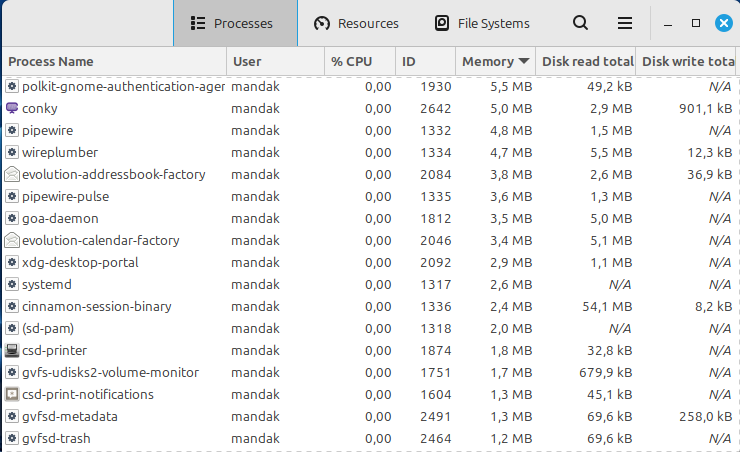740x452 pixels.
Task: Sort by Disk read total column
Action: pyautogui.click(x=586, y=61)
